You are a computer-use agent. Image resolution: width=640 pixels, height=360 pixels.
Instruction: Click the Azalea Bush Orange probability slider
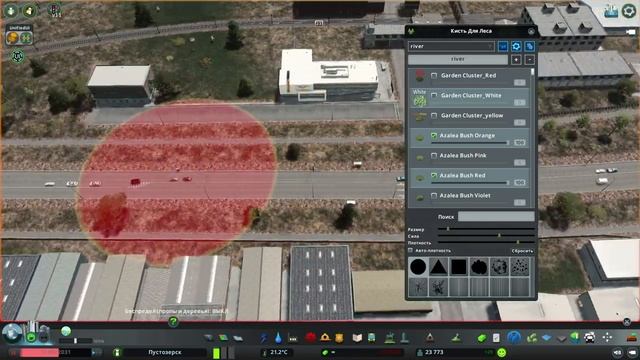pos(470,143)
